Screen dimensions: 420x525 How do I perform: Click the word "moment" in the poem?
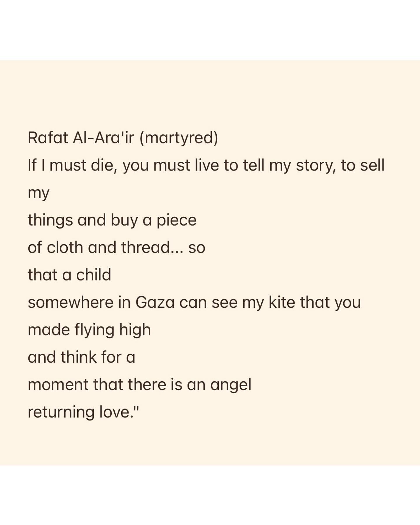58,385
